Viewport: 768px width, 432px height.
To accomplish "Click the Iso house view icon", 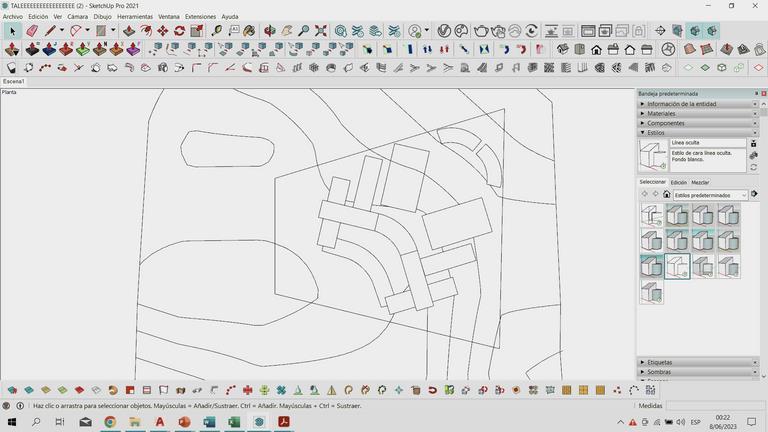I will click(x=562, y=49).
